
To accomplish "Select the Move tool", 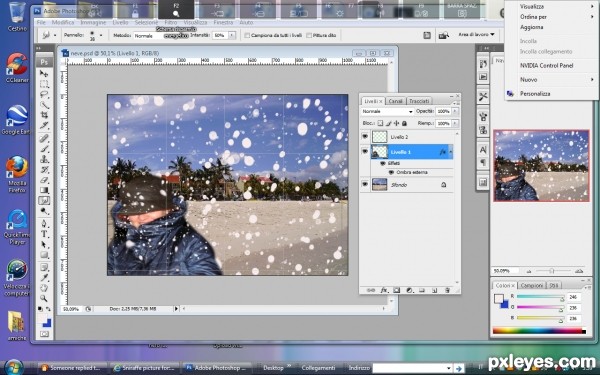I will coord(44,73).
